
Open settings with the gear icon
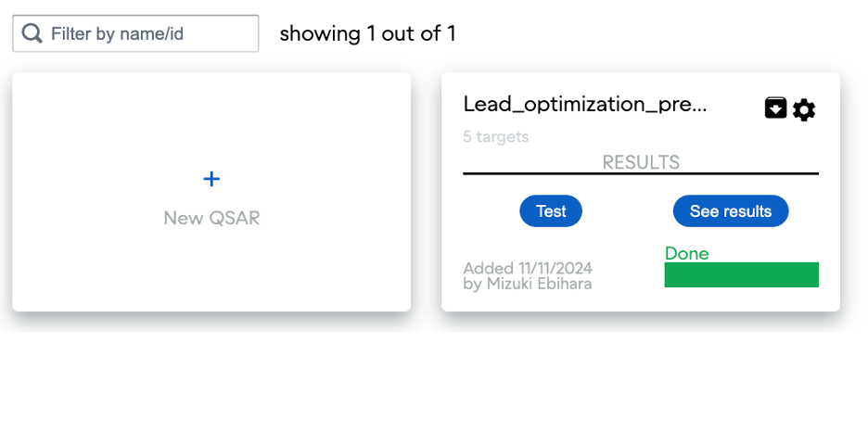804,110
